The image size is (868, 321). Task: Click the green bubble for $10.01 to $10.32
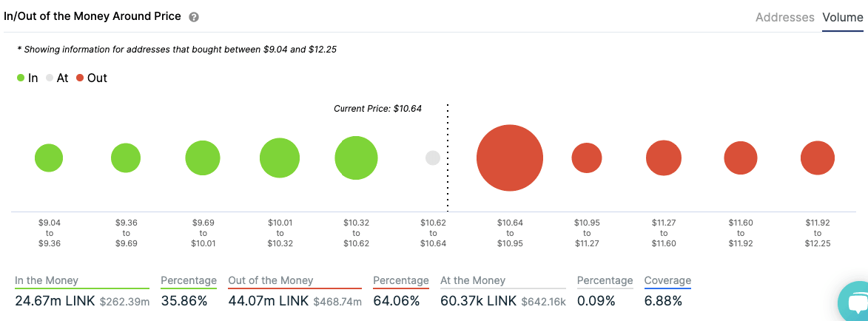pos(280,158)
